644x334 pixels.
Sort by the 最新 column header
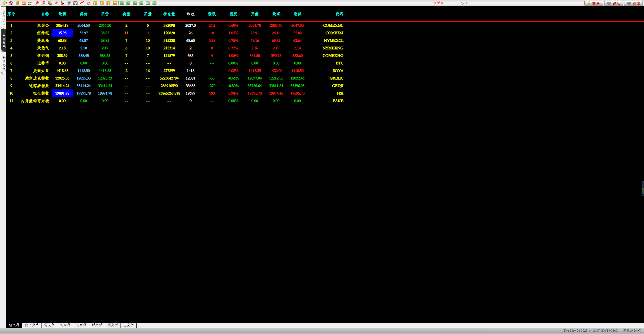pos(62,14)
